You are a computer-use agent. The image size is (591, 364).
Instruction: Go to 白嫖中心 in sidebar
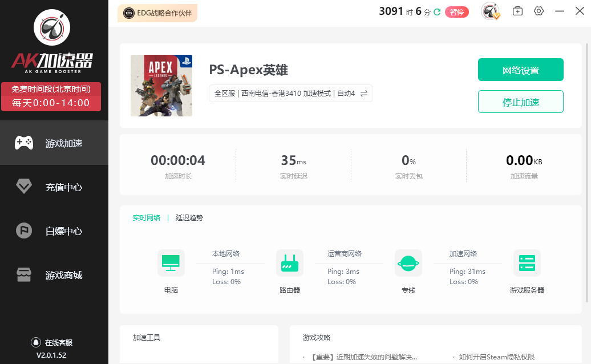(54, 231)
